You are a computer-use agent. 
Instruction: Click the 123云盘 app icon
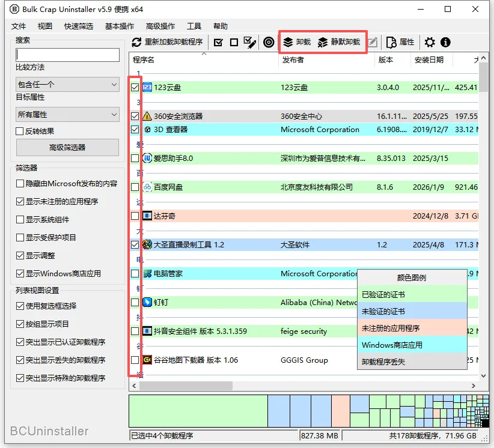tap(147, 87)
